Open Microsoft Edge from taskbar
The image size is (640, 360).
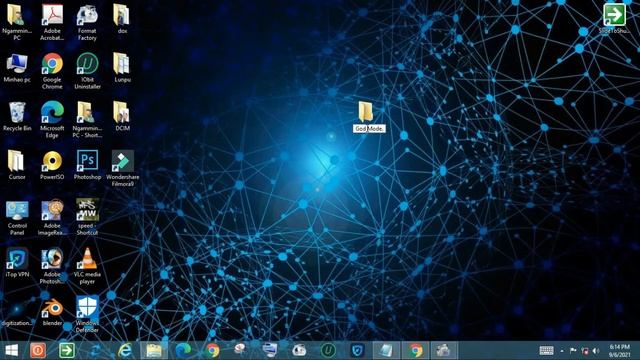pos(183,350)
